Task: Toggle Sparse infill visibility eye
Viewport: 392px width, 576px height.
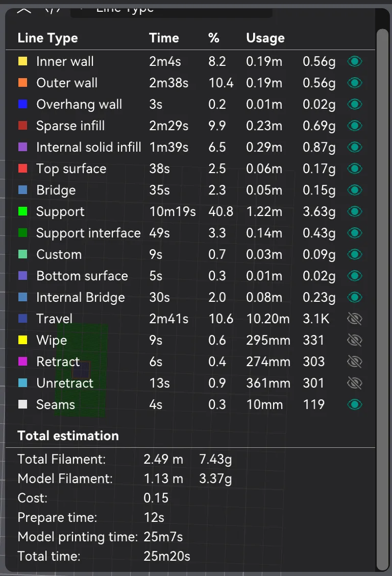Action: 355,126
